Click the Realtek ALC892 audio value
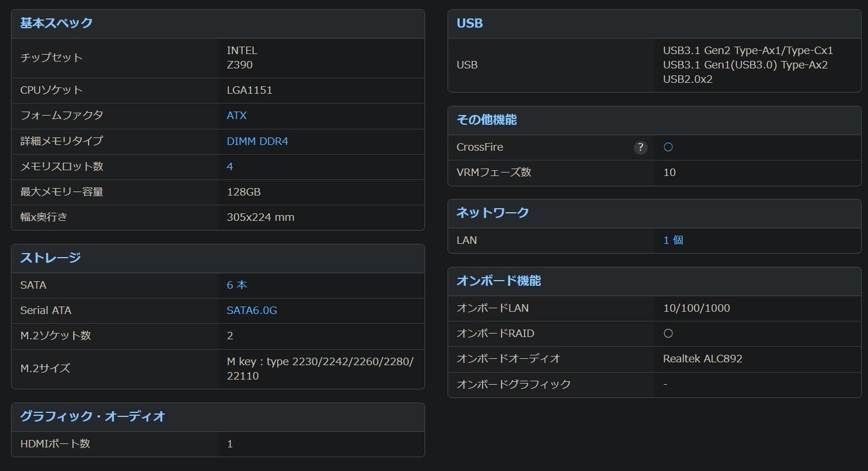 tap(702, 358)
